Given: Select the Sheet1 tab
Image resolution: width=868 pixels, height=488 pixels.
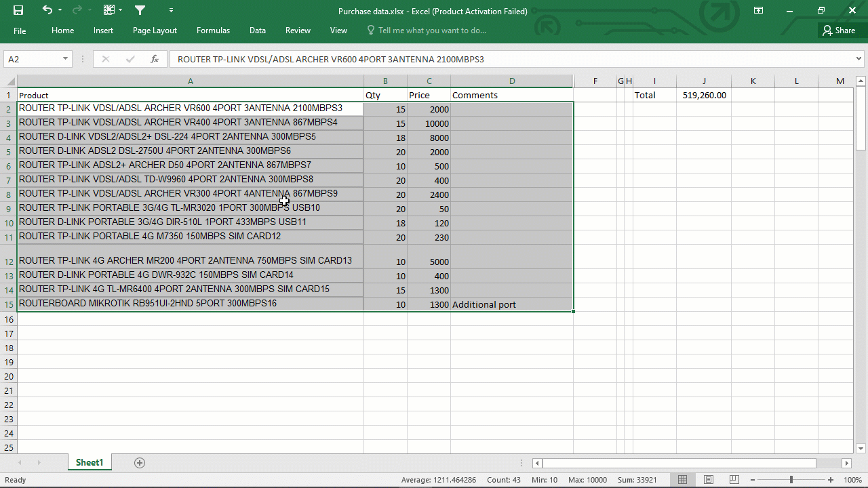Looking at the screenshot, I should click(90, 463).
